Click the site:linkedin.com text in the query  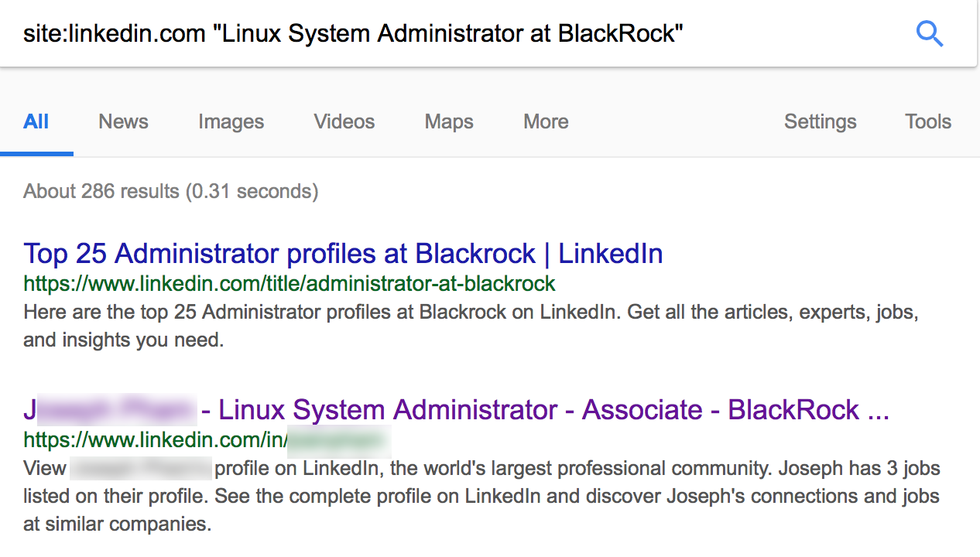114,33
